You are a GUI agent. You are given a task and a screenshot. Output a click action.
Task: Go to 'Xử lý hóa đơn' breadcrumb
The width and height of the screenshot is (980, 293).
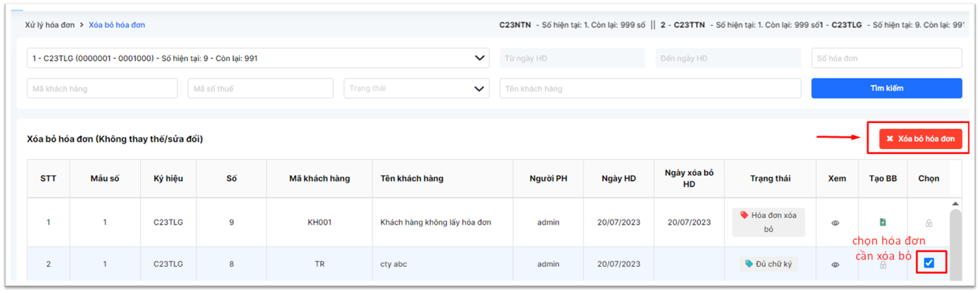[x=49, y=25]
